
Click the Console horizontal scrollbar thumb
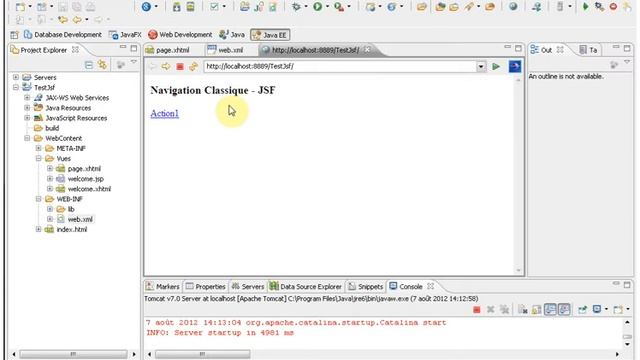click(202, 354)
